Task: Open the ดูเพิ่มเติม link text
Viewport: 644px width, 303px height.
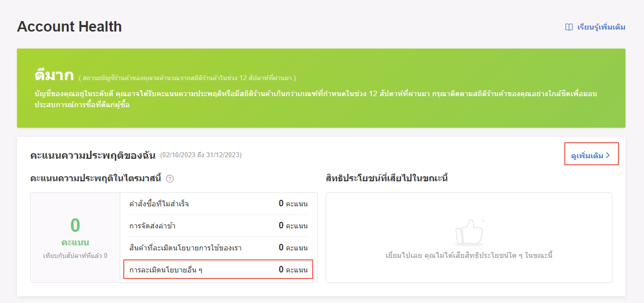Action: pyautogui.click(x=587, y=156)
